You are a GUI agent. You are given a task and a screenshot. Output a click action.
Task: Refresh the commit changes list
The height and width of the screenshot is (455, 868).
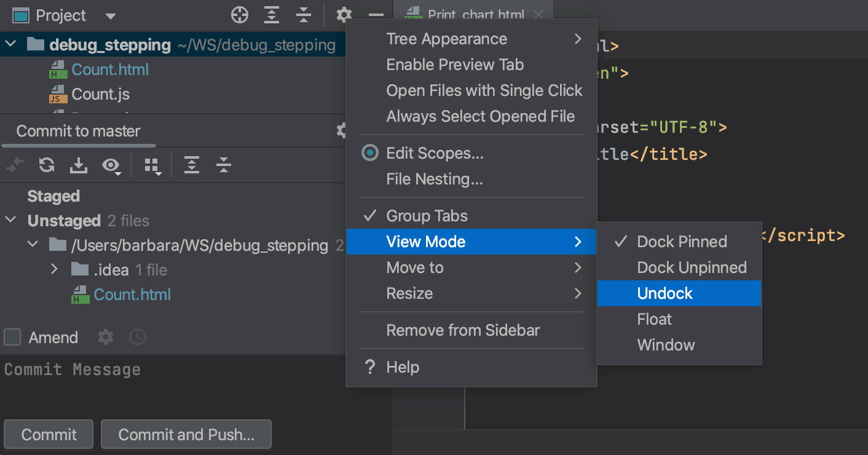tap(47, 165)
